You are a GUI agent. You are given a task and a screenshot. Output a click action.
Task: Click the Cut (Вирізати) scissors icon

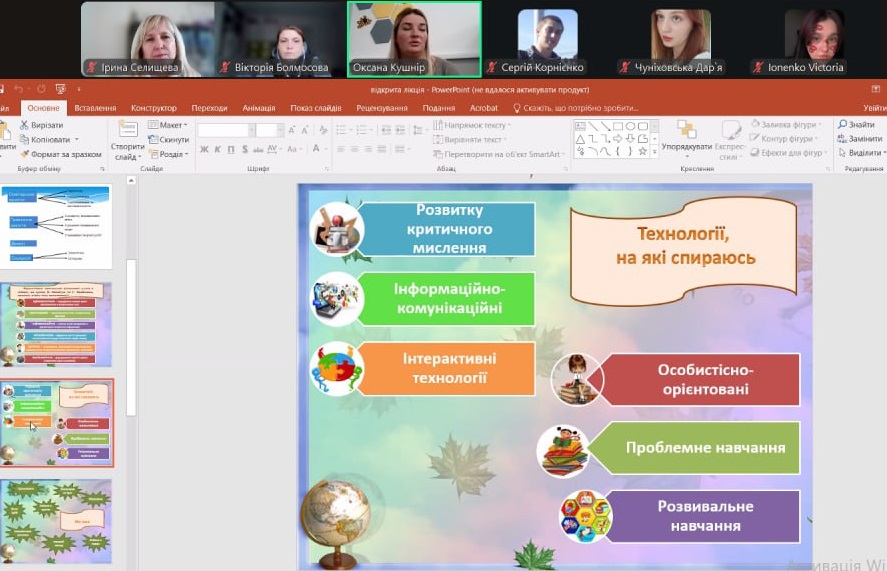(x=23, y=125)
